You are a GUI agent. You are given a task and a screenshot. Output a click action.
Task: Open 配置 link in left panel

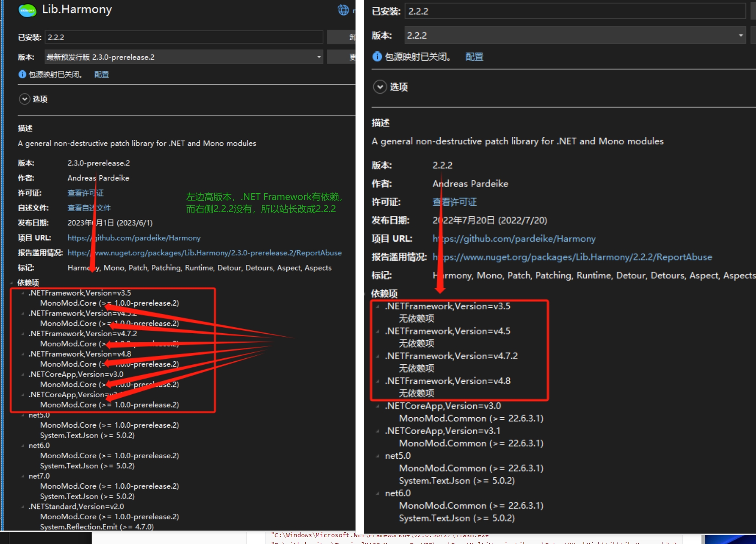tap(101, 74)
